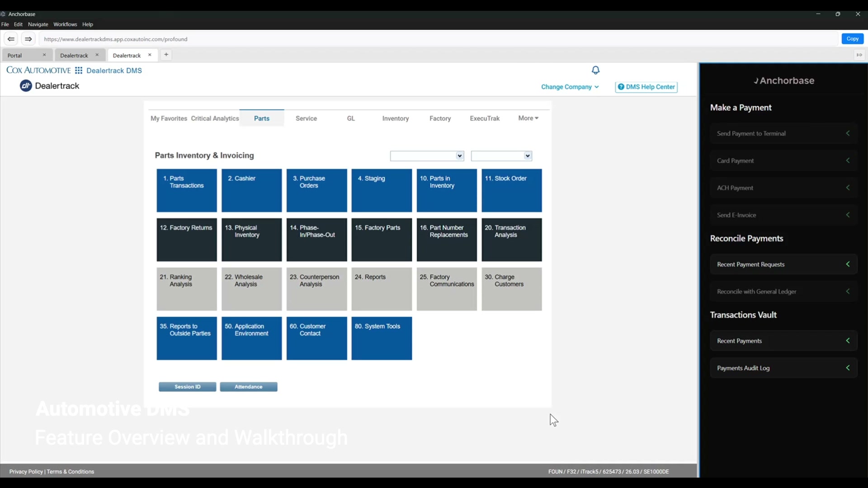Open the second blank dropdown beside heading
The height and width of the screenshot is (488, 868).
(x=501, y=156)
